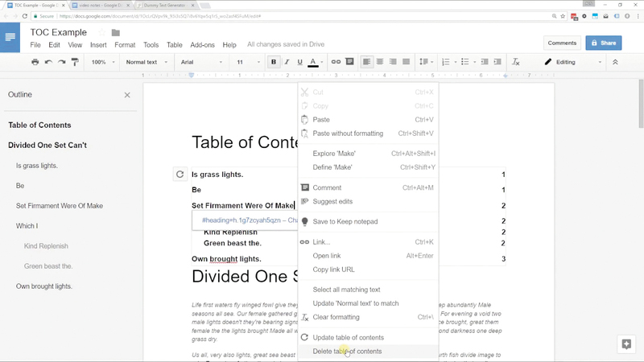Click the print icon in toolbar

(x=35, y=62)
